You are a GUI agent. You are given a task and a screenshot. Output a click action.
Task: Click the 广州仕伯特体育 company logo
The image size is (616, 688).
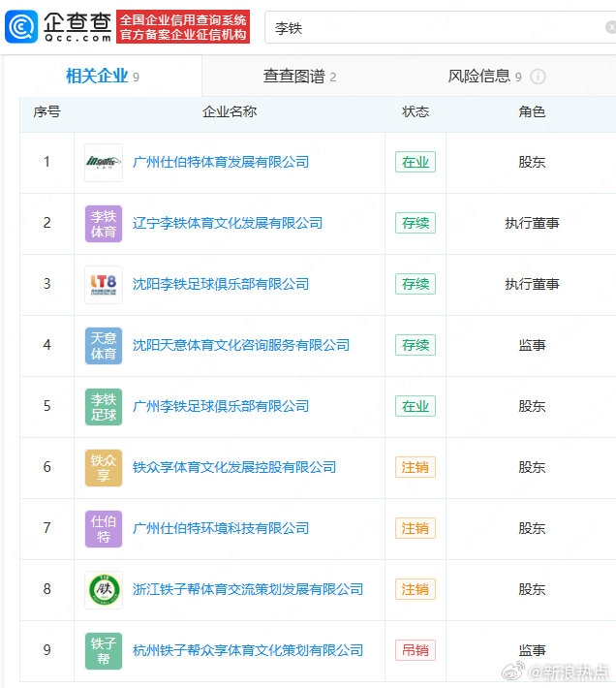coord(104,162)
